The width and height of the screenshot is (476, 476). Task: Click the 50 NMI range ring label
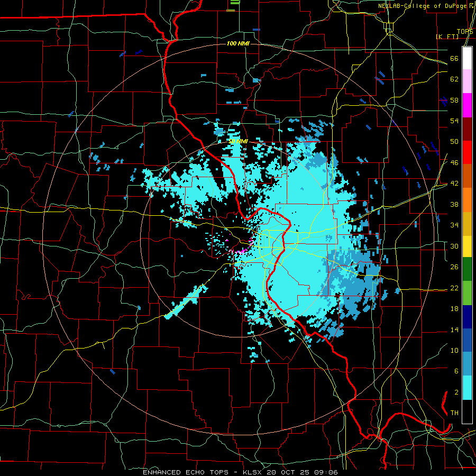click(x=239, y=141)
